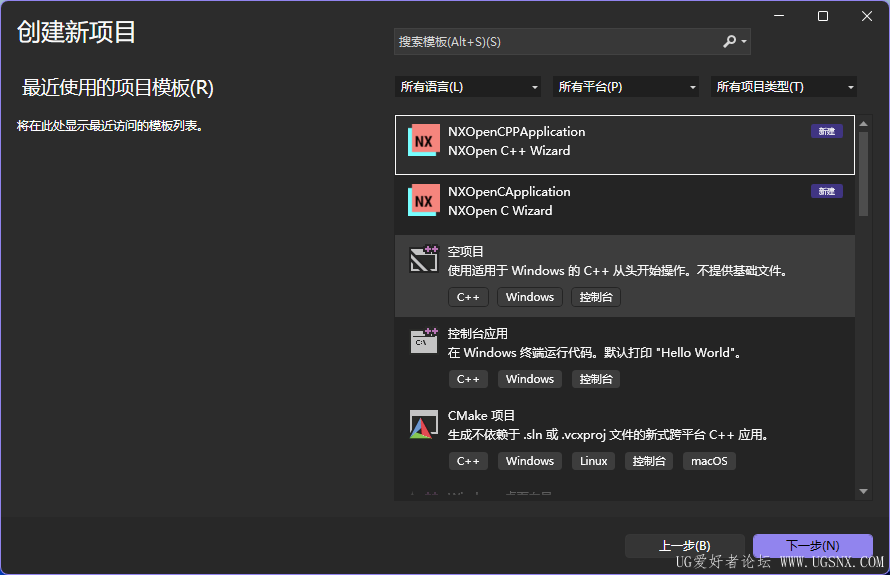Click 新建 badge on NXOpenCApplication
This screenshot has width=890, height=575.
826,191
